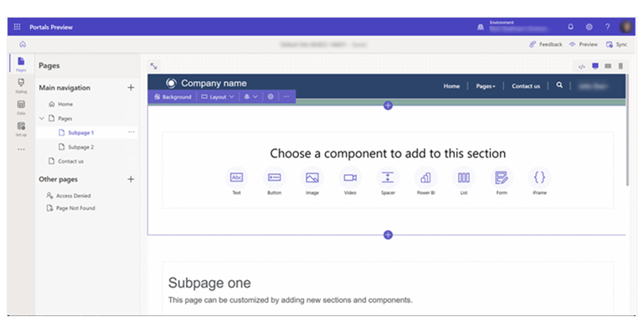
Task: Open the Layout dropdown in section toolbar
Action: tap(218, 97)
